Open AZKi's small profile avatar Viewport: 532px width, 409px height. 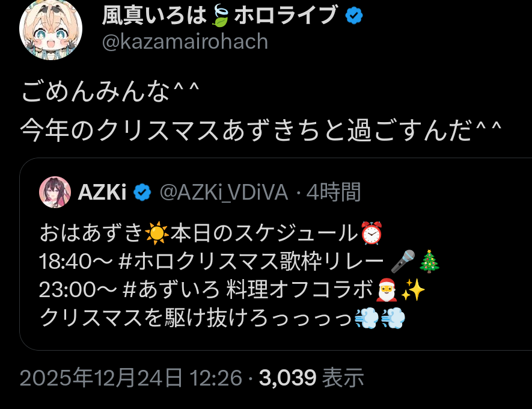(x=55, y=192)
